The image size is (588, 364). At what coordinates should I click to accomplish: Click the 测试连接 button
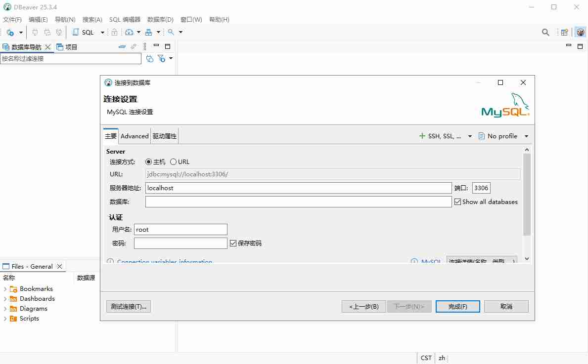tap(128, 306)
